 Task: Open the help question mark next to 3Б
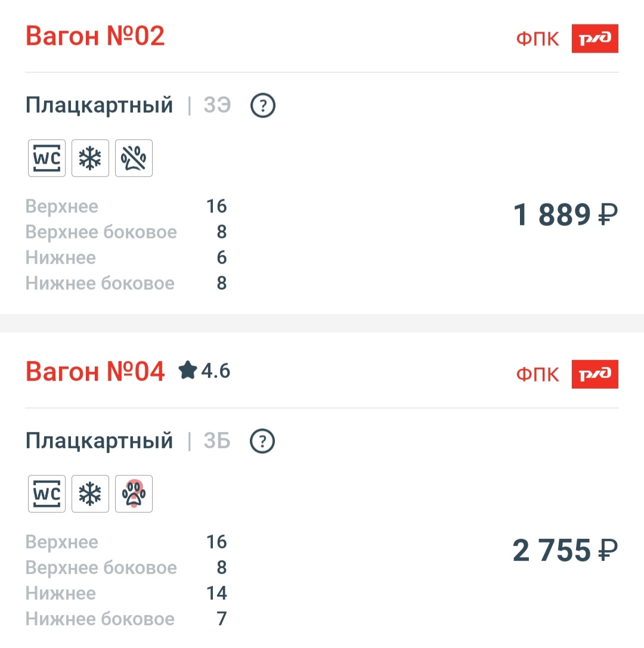(x=262, y=442)
